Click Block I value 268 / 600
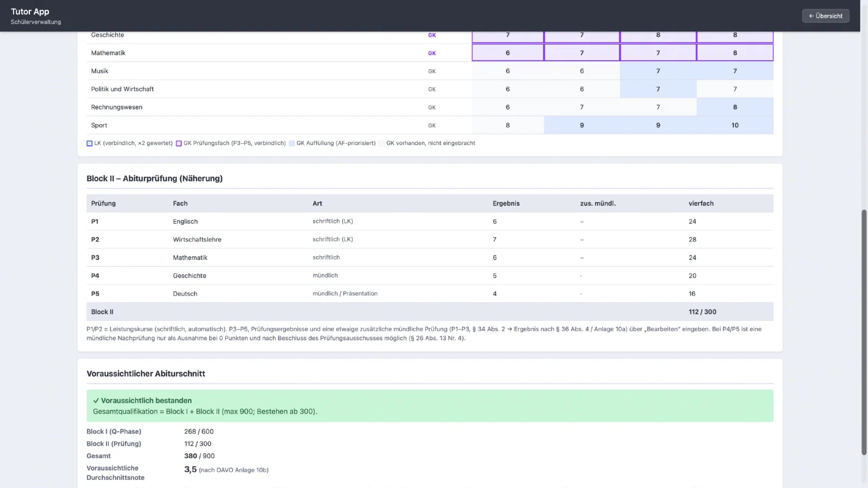Screen dimensions: 868x488 coord(199,432)
